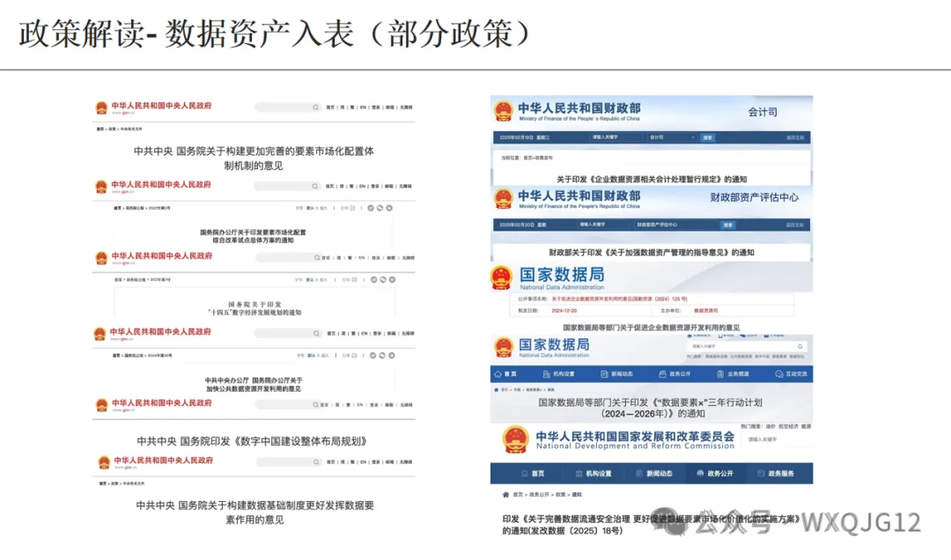
Task: Click National Data Administration keyword search field
Action: tap(746, 346)
